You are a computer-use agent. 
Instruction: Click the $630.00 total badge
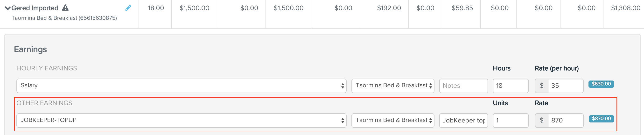coord(601,84)
